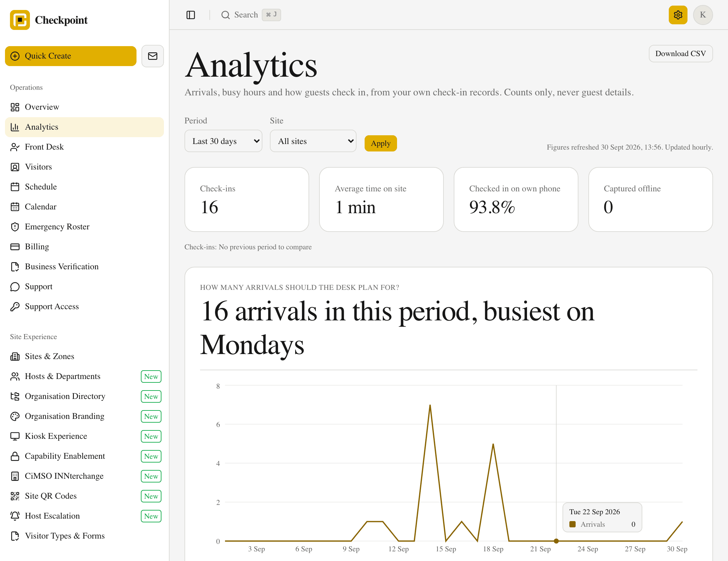
Task: Click the Checkpoint logo icon
Action: 20,20
